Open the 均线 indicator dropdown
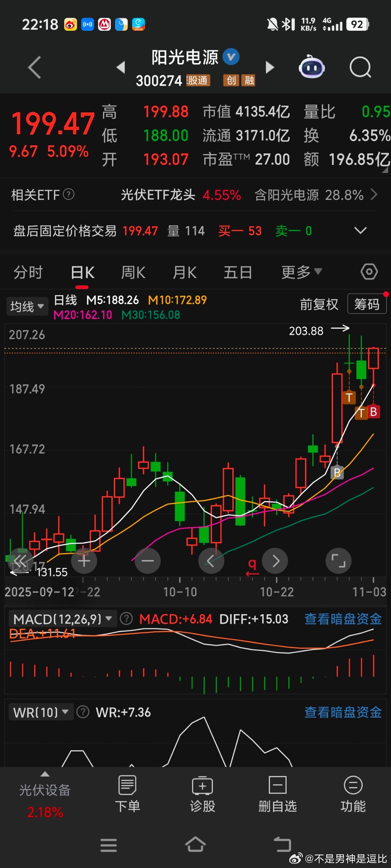This screenshot has width=391, height=868. pos(27,307)
